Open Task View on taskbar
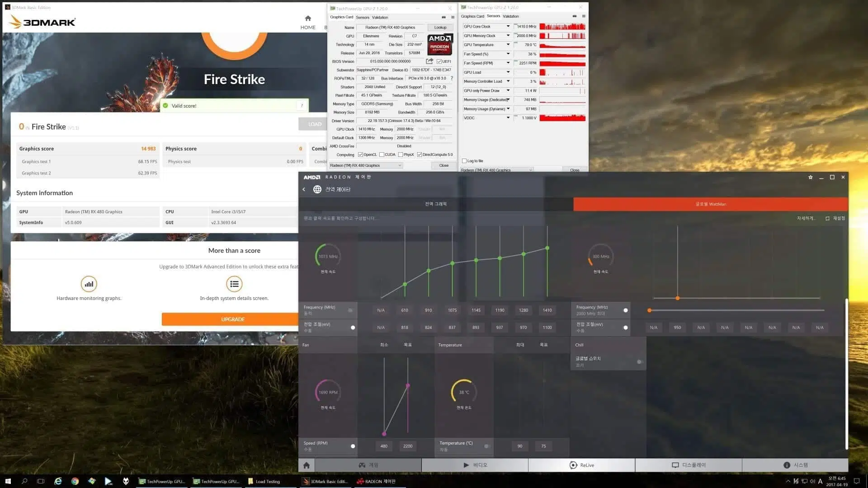The image size is (868, 488). tap(41, 481)
